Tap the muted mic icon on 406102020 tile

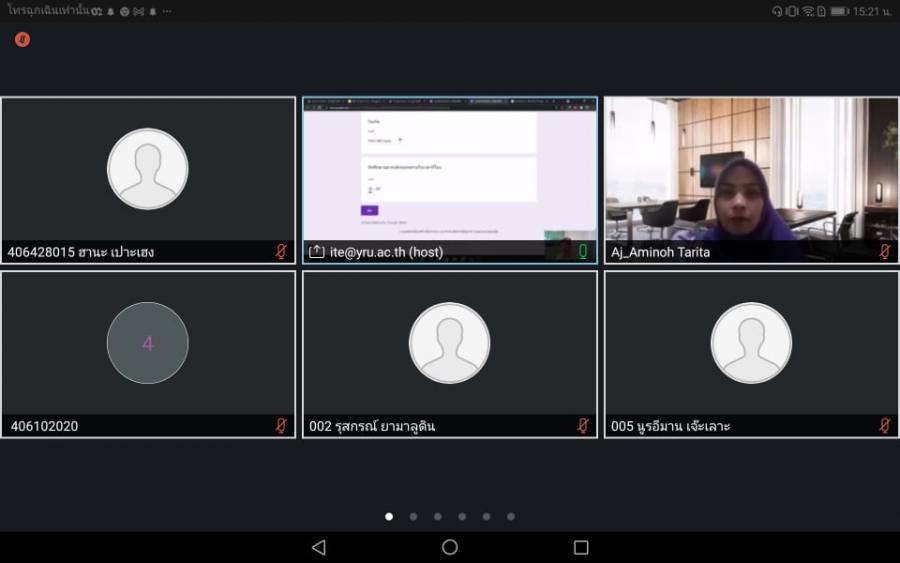click(281, 426)
